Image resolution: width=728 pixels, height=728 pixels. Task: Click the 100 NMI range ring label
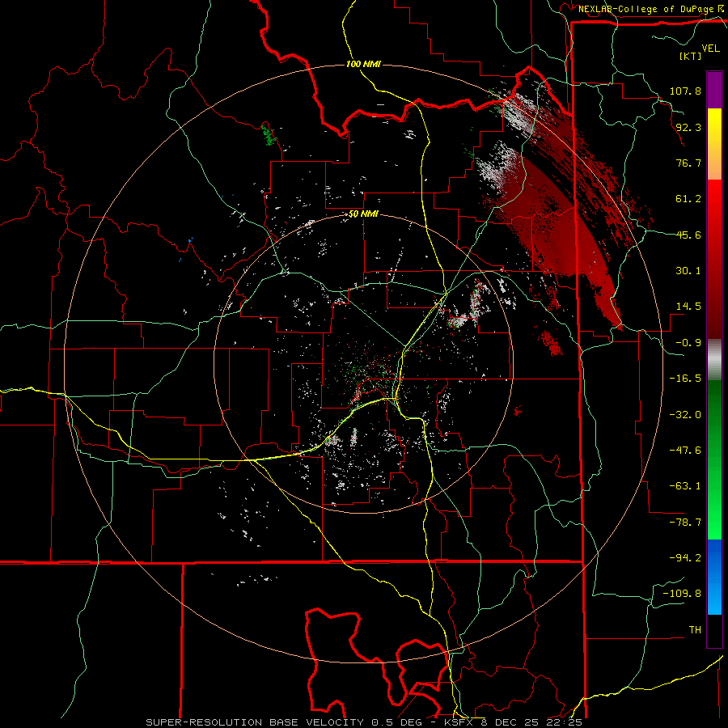coord(363,64)
